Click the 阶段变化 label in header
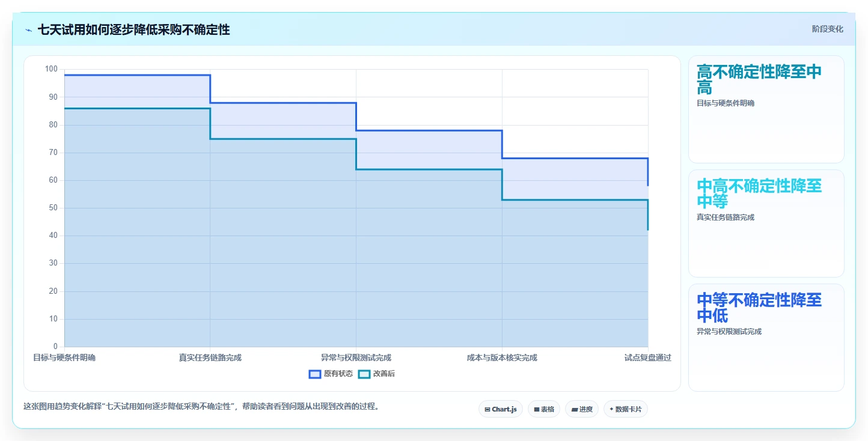The height and width of the screenshot is (441, 868). (828, 29)
